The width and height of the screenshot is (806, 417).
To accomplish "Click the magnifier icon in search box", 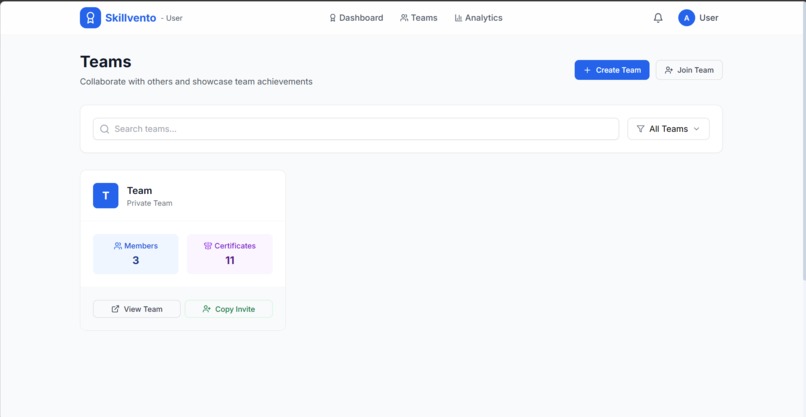I will [104, 129].
